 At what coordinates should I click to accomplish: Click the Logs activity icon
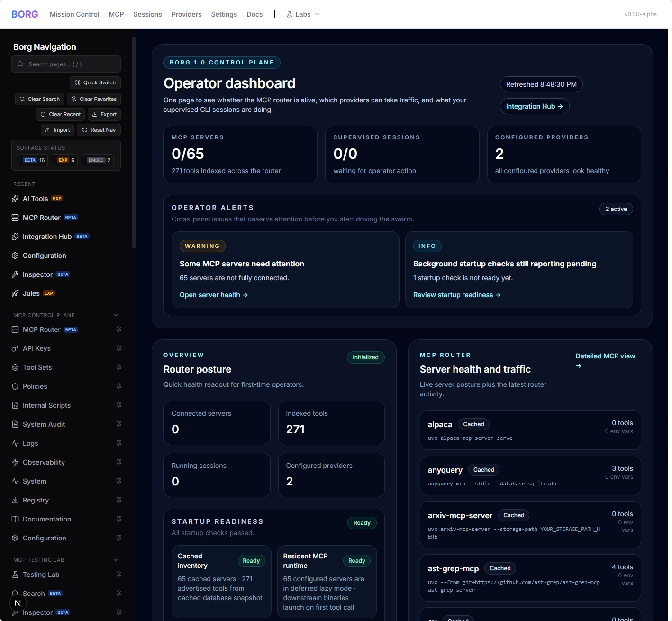15,443
